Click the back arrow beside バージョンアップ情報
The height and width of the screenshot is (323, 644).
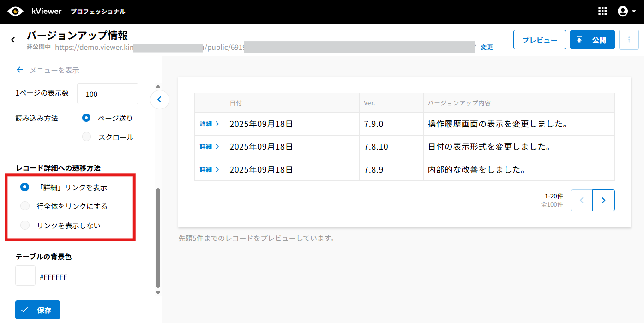tap(13, 40)
